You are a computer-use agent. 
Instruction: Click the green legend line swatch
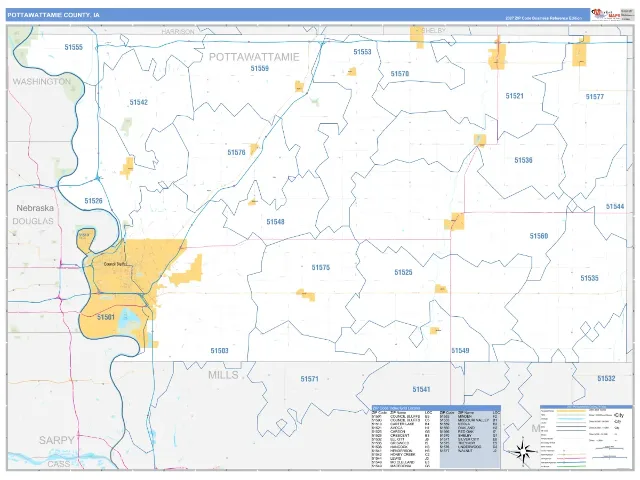pos(571,466)
